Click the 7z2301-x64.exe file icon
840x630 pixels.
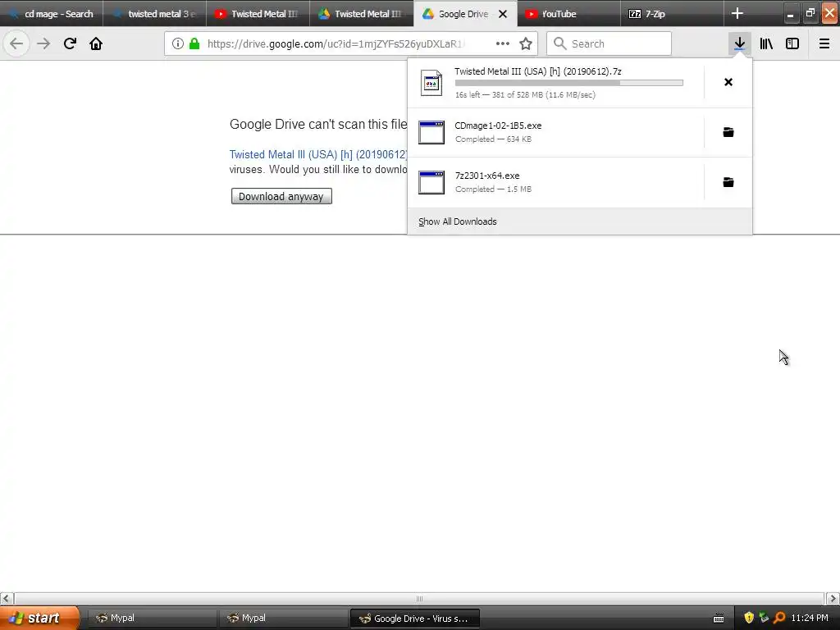click(x=431, y=182)
